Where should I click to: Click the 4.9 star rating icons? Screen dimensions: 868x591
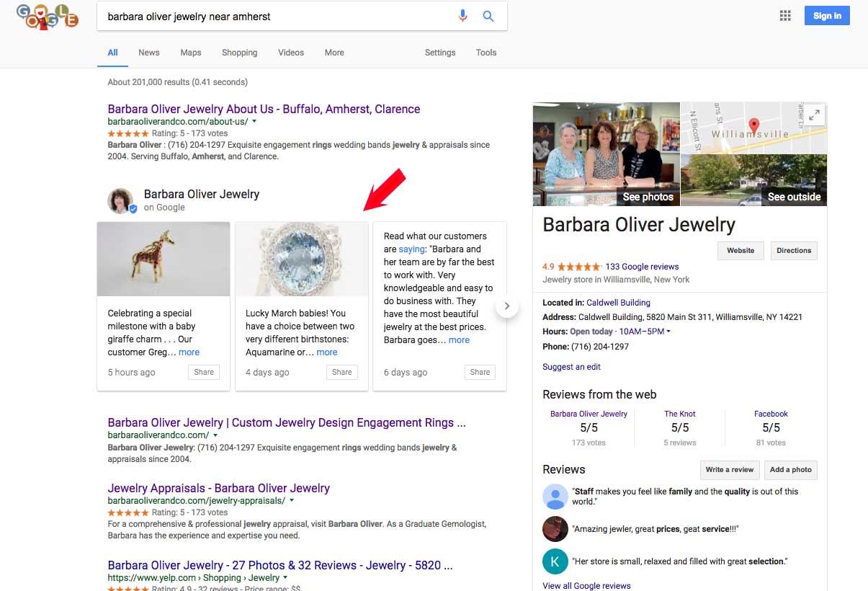pyautogui.click(x=579, y=267)
